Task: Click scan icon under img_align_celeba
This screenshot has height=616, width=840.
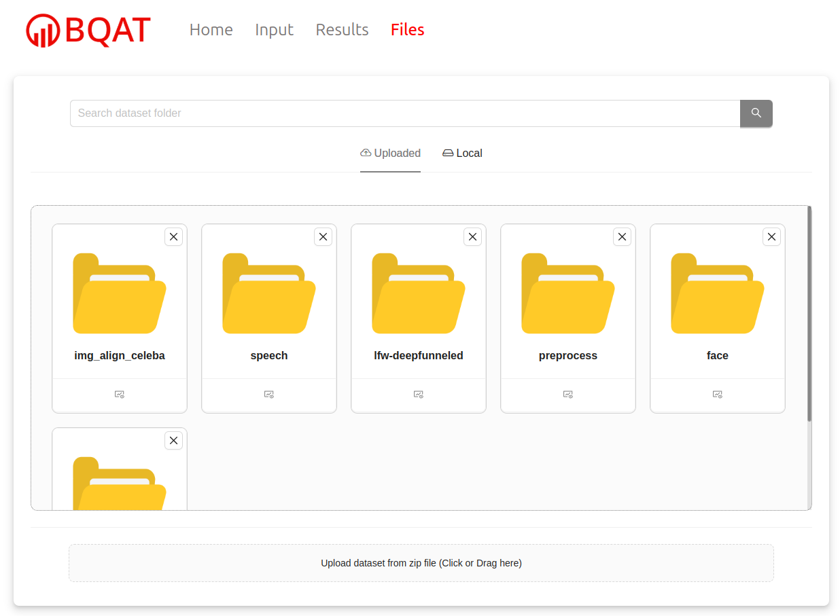Action: (120, 394)
